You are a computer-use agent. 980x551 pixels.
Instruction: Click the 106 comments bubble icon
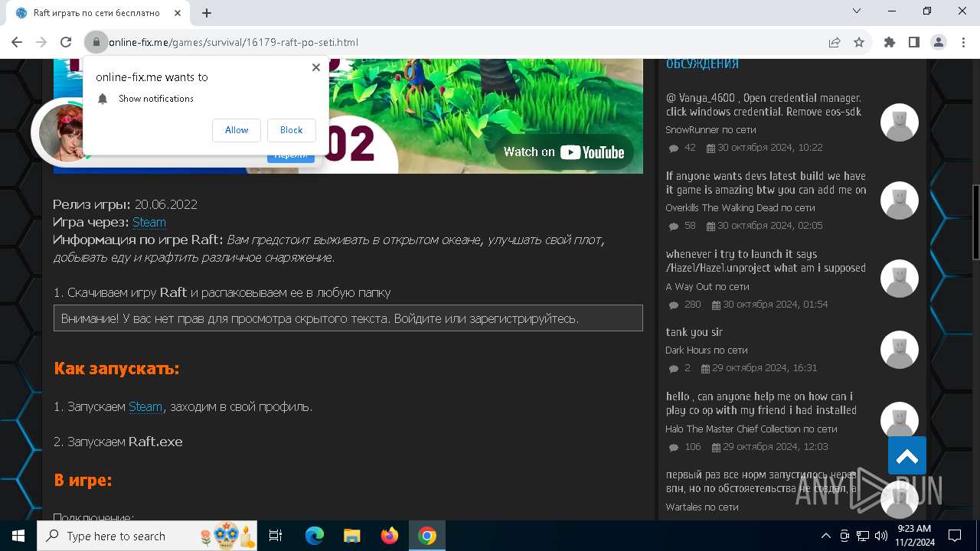pos(674,448)
